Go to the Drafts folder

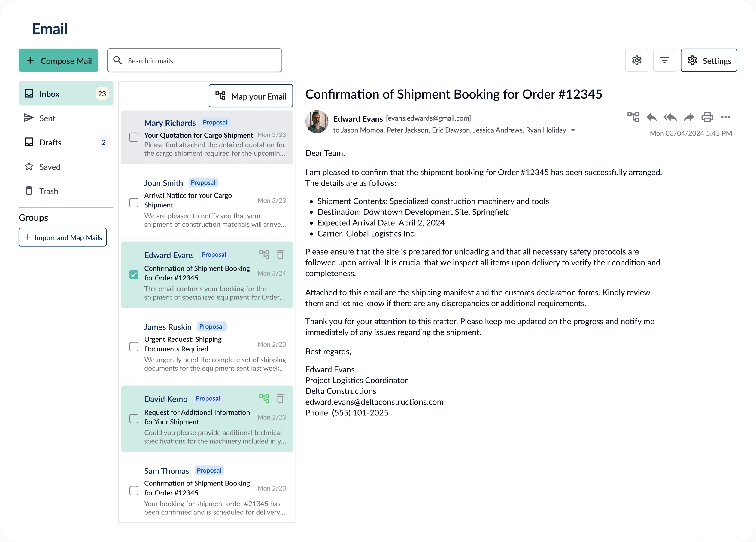tap(50, 142)
